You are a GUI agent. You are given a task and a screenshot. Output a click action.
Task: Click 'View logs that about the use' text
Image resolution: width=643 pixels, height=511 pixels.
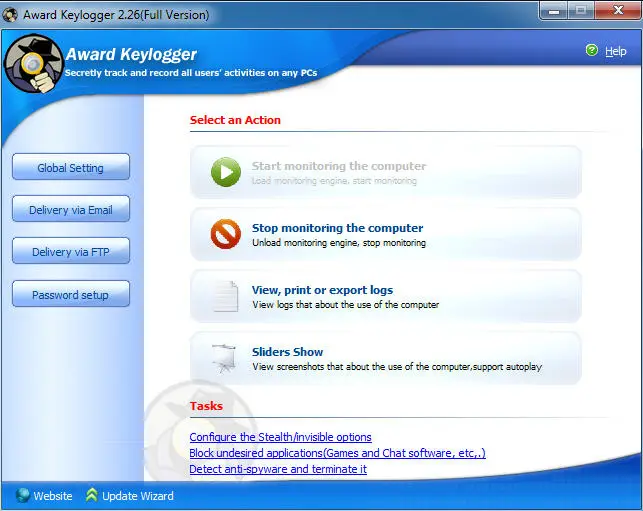(x=345, y=305)
